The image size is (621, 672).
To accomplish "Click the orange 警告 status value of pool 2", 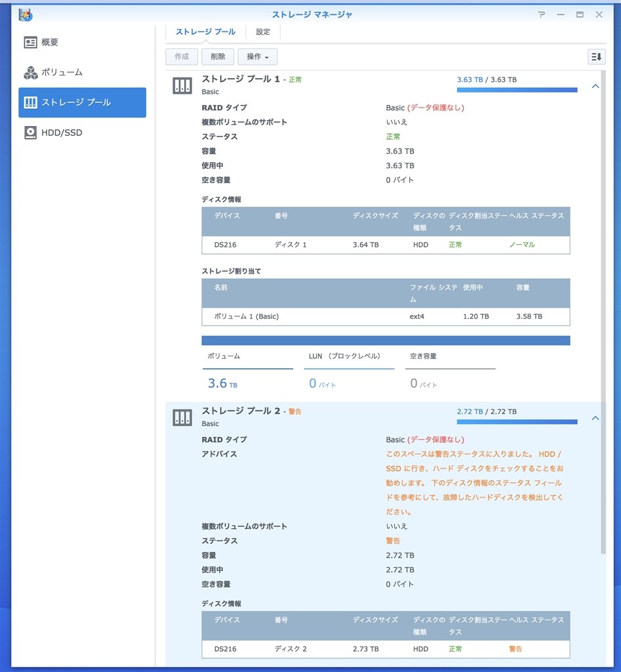I will point(393,541).
